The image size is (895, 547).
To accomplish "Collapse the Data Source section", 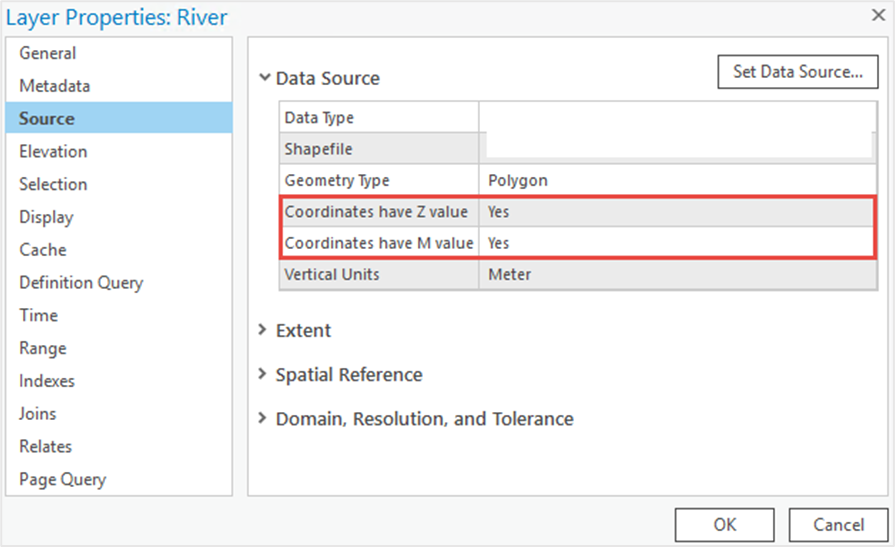I will pos(264,78).
